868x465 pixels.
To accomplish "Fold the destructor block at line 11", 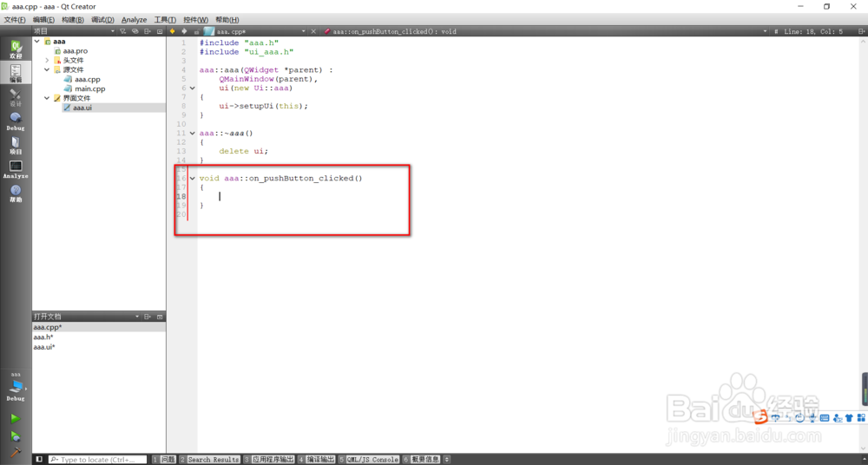I will (193, 134).
